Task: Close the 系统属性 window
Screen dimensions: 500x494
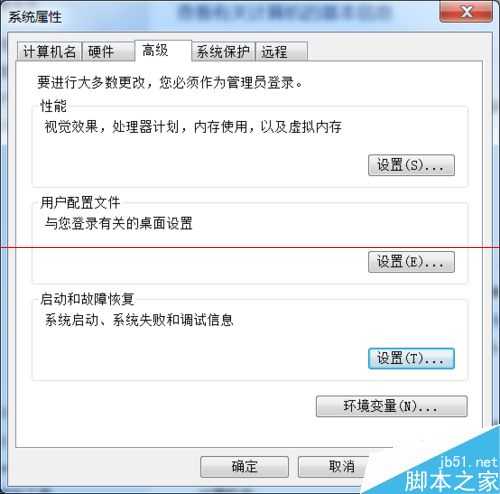Action: coord(466,12)
